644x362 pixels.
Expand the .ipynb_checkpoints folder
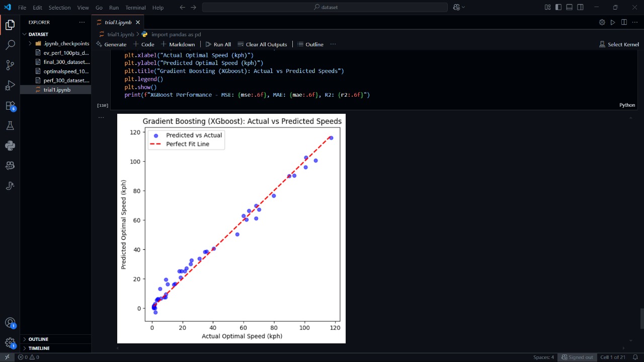[66, 43]
